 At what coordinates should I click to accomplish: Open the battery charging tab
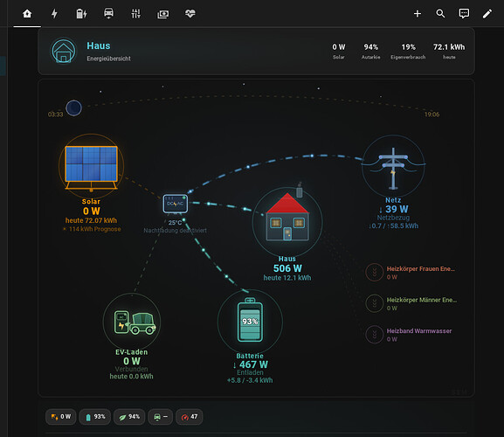pos(81,13)
